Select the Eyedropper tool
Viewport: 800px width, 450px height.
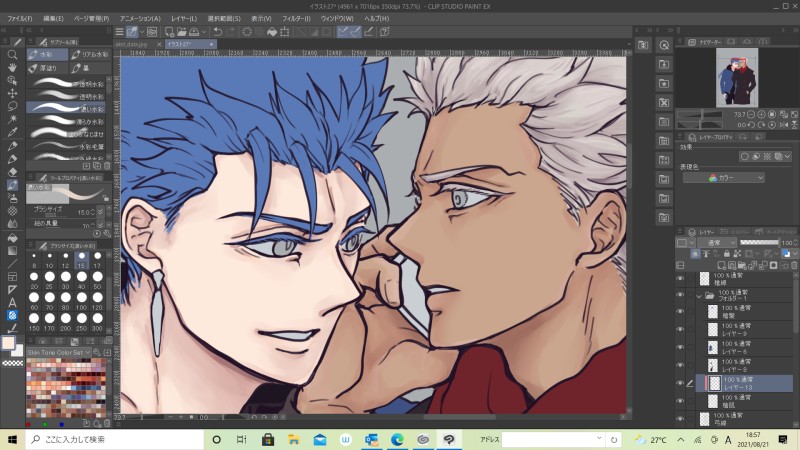pyautogui.click(x=12, y=132)
